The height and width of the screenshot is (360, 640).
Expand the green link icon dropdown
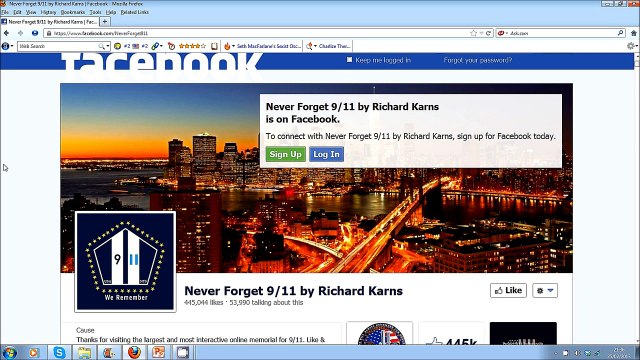point(161,46)
